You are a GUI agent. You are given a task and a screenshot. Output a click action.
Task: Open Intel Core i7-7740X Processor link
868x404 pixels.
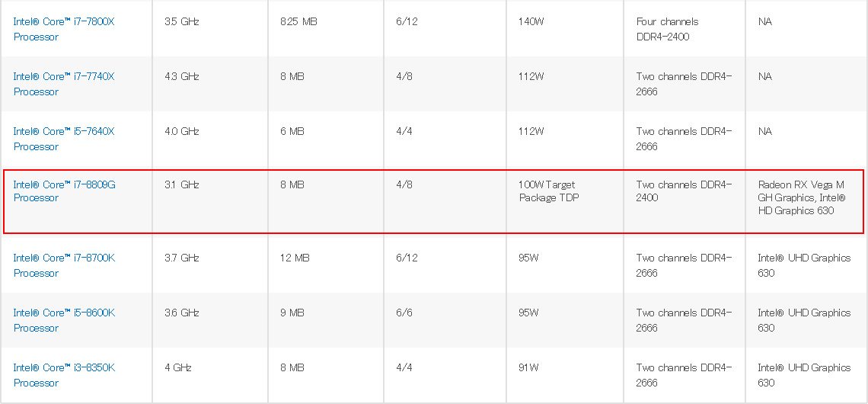64,85
